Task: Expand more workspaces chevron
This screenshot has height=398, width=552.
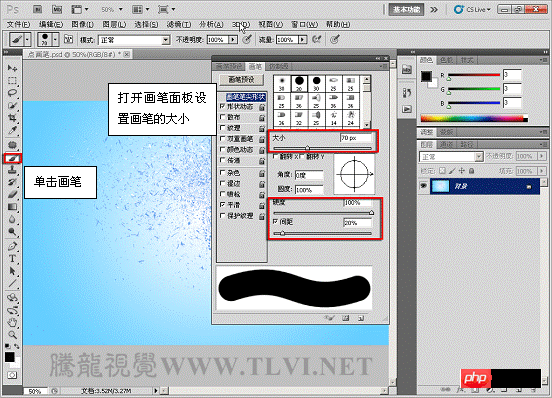Action: click(434, 10)
